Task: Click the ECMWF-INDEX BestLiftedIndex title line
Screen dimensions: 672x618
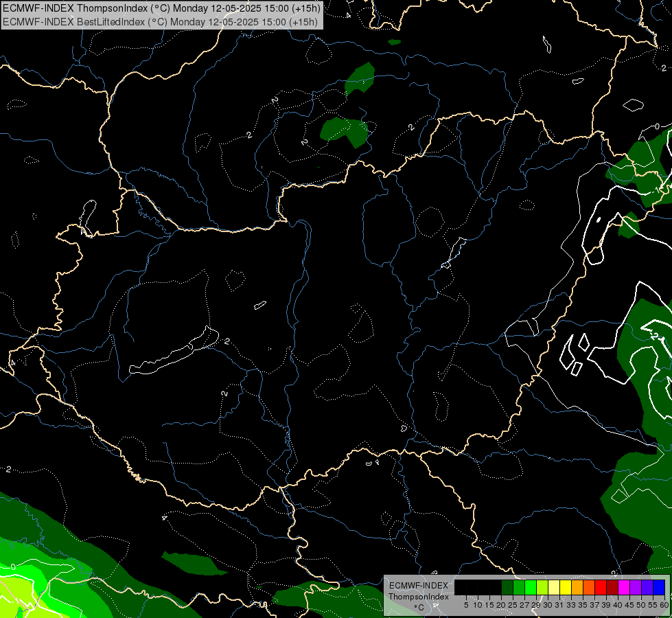Action: click(161, 21)
